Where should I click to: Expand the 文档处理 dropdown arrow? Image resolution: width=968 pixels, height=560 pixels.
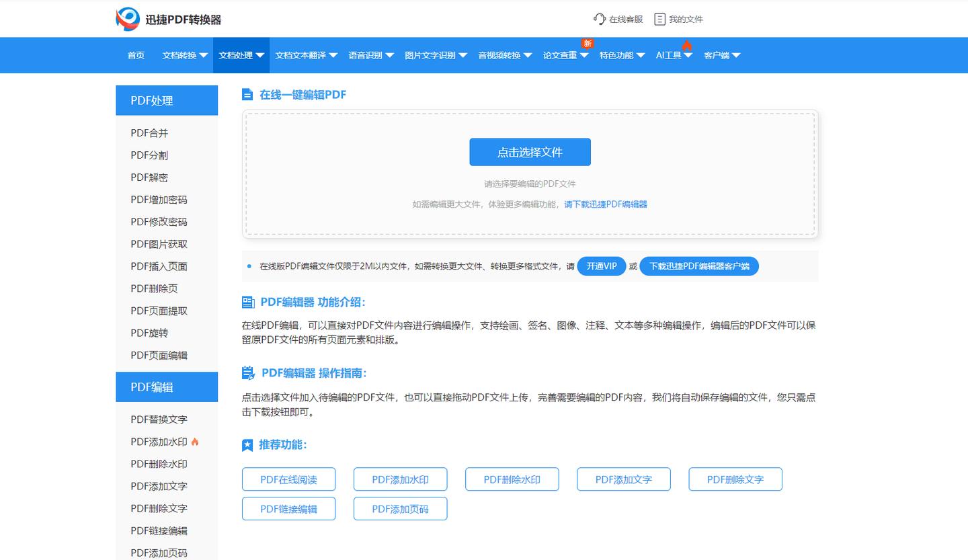coord(259,56)
